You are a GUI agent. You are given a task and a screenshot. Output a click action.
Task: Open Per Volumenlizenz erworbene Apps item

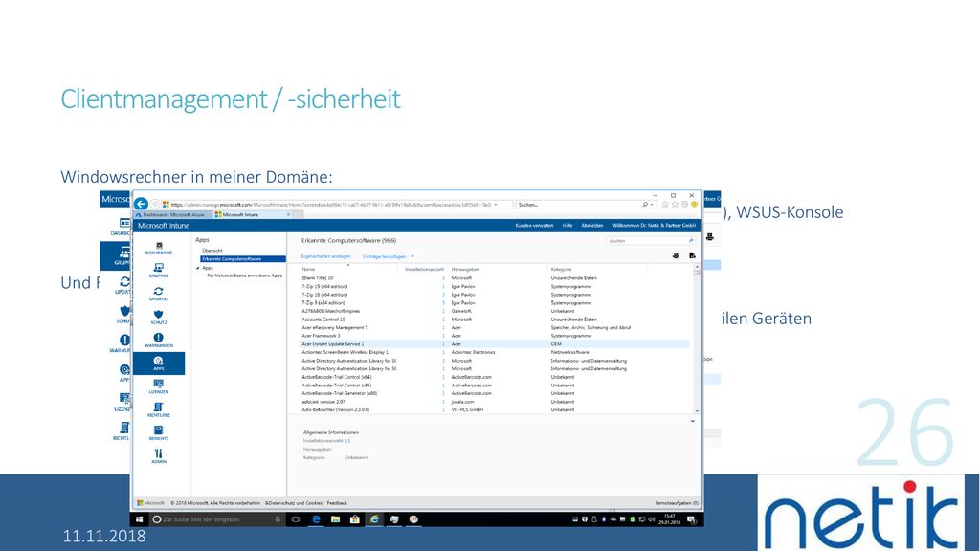coord(244,275)
